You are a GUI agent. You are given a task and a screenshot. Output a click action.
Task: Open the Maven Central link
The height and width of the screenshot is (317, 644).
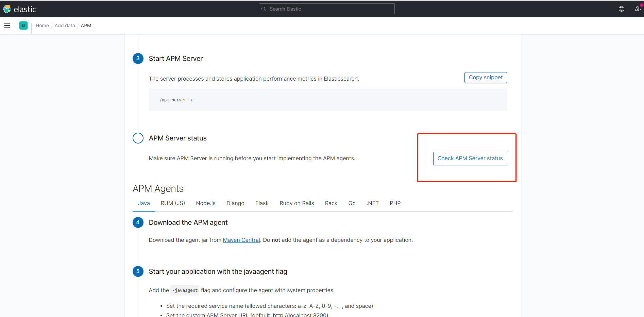(x=241, y=240)
